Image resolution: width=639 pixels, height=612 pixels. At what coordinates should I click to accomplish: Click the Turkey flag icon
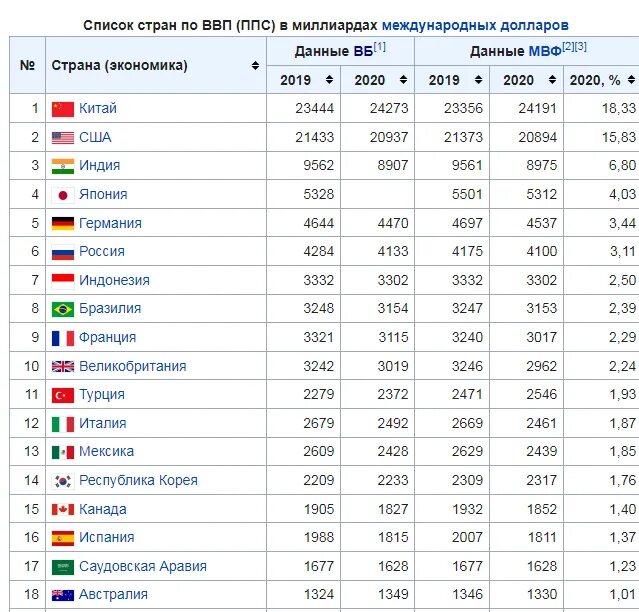pyautogui.click(x=63, y=395)
